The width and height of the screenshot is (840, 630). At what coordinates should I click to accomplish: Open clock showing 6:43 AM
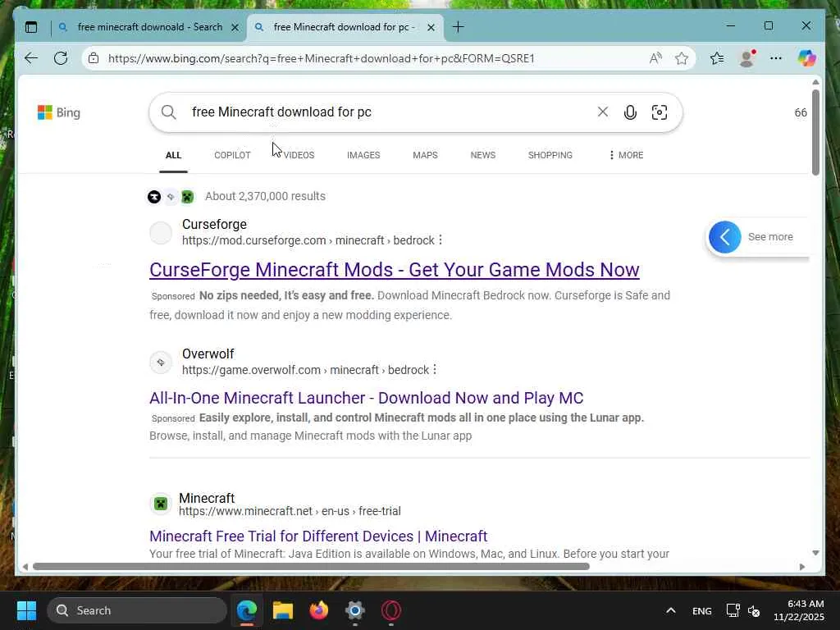tap(799, 610)
